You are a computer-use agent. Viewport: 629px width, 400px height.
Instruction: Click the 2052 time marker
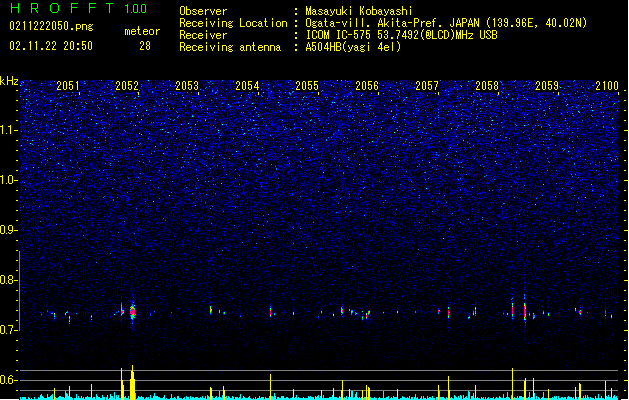pos(127,86)
